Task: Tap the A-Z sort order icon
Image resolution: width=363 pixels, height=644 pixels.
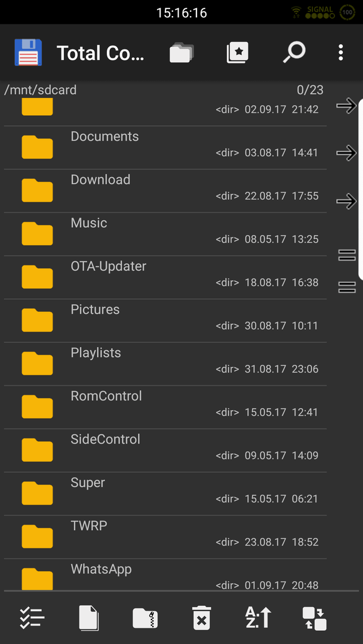Action: click(258, 618)
